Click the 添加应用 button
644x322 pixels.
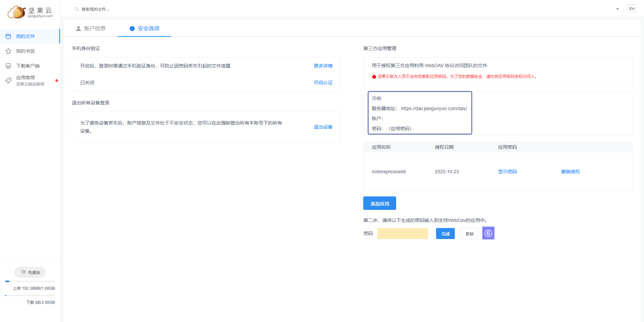click(x=379, y=203)
